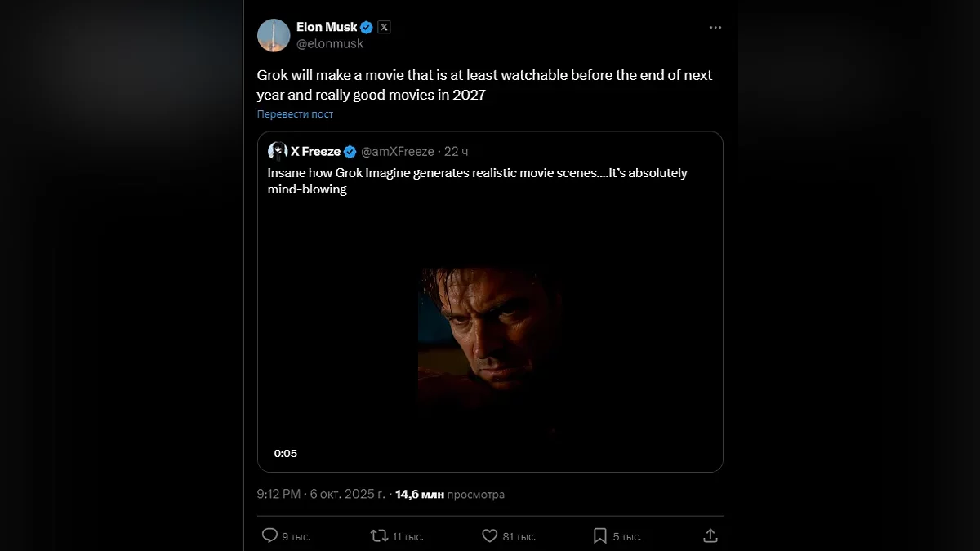The image size is (980, 551).
Task: Play the quoted video of the man's face
Action: pyautogui.click(x=490, y=335)
